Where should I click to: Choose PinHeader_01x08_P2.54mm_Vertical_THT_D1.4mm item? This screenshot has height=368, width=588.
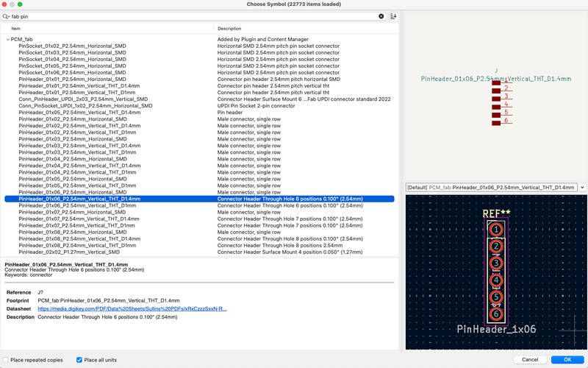[79, 238]
